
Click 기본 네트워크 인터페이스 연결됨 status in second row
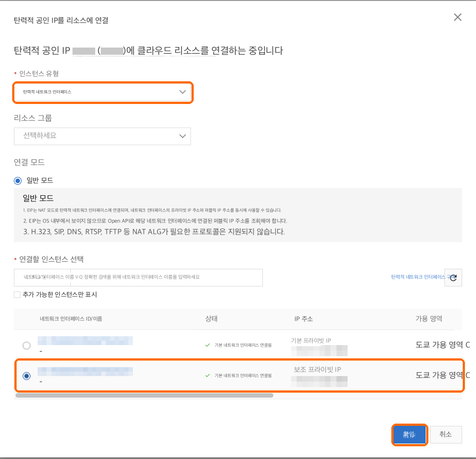click(243, 375)
